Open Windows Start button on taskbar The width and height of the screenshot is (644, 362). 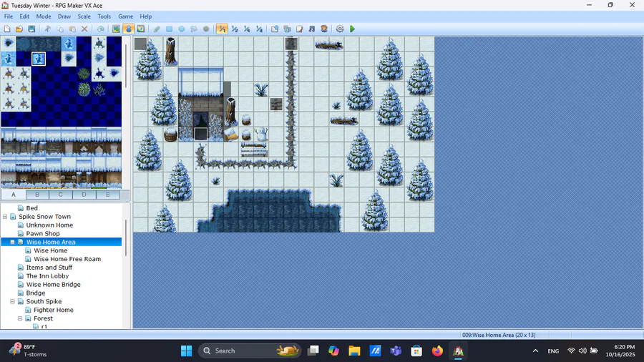187,351
